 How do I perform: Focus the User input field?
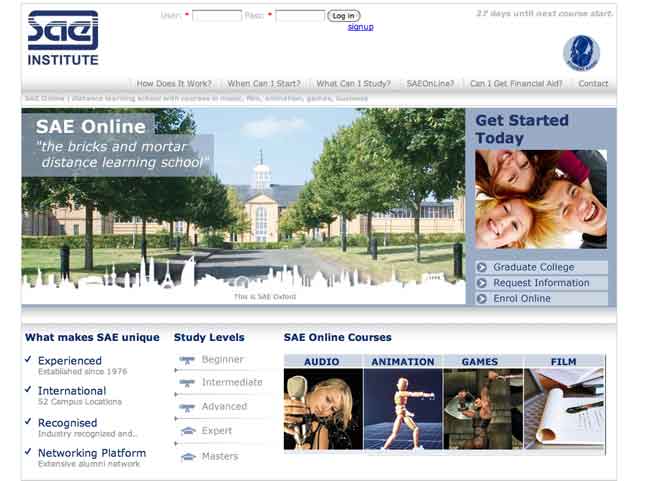[x=217, y=16]
